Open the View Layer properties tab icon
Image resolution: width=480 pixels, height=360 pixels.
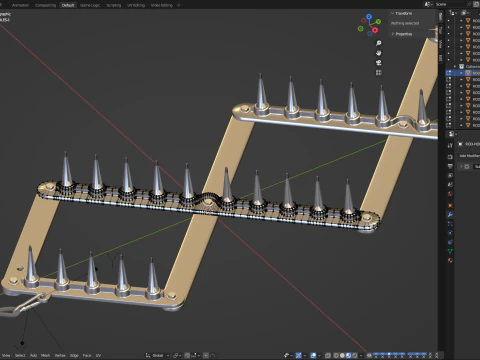pos(450,175)
